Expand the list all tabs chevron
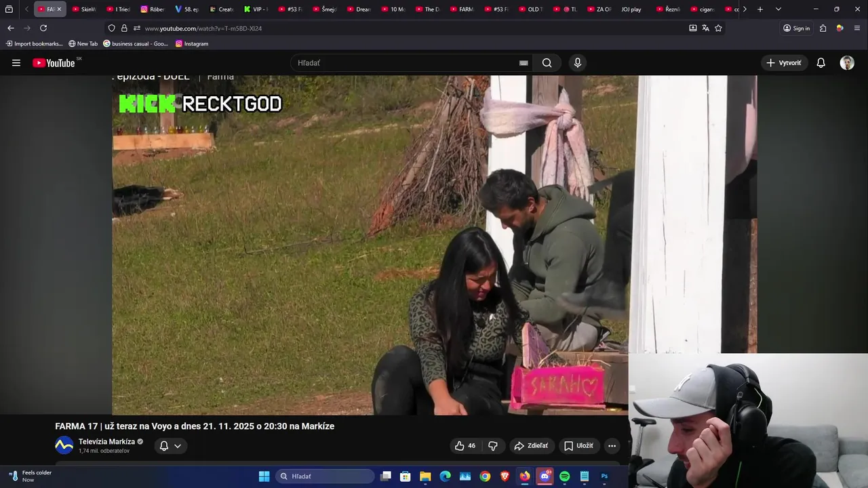Viewport: 868px width, 488px height. (778, 9)
